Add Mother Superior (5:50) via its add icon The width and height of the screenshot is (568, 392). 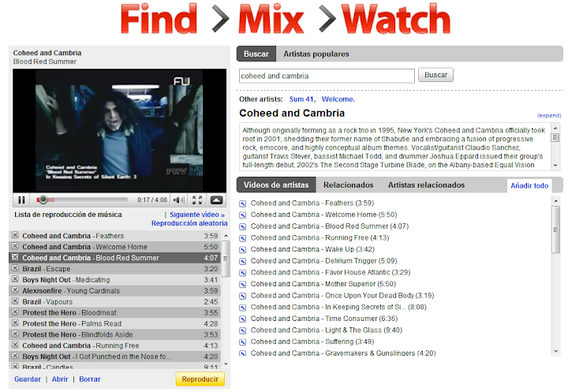(x=243, y=285)
